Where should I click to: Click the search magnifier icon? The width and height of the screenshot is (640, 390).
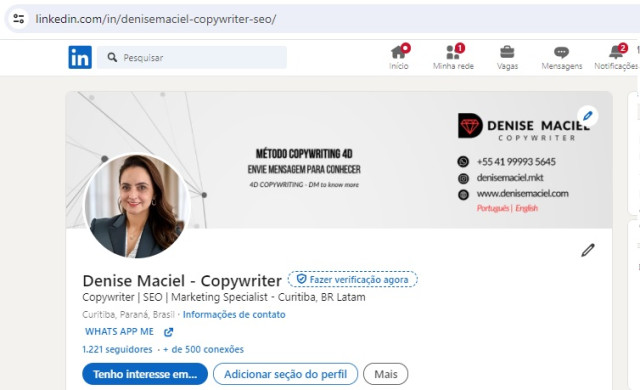click(112, 57)
